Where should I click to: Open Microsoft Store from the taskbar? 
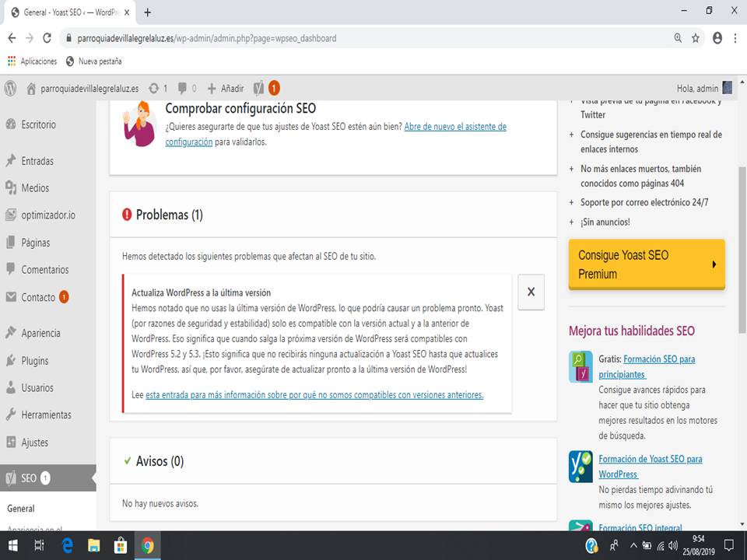coord(121,546)
